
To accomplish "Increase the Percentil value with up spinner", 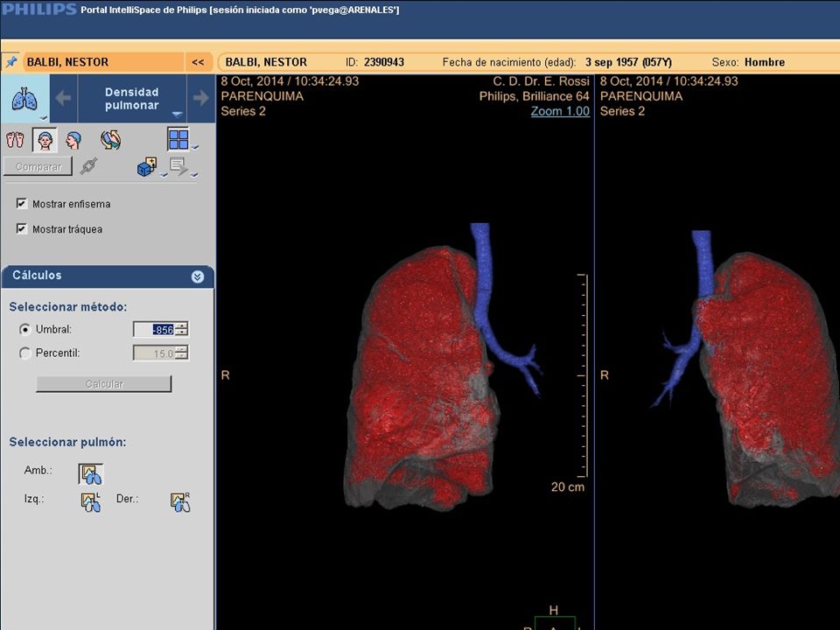I will point(182,349).
